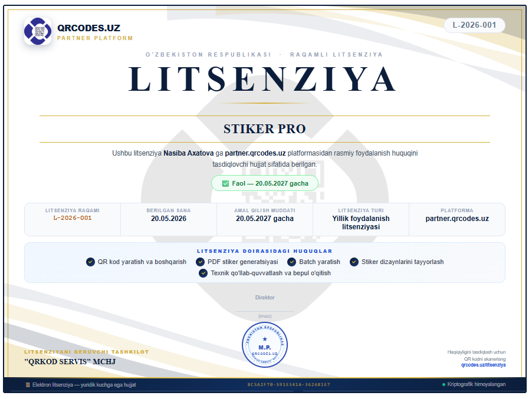Click the round M.P. stamp seal
Image resolution: width=532 pixels, height=399 pixels.
click(x=265, y=345)
